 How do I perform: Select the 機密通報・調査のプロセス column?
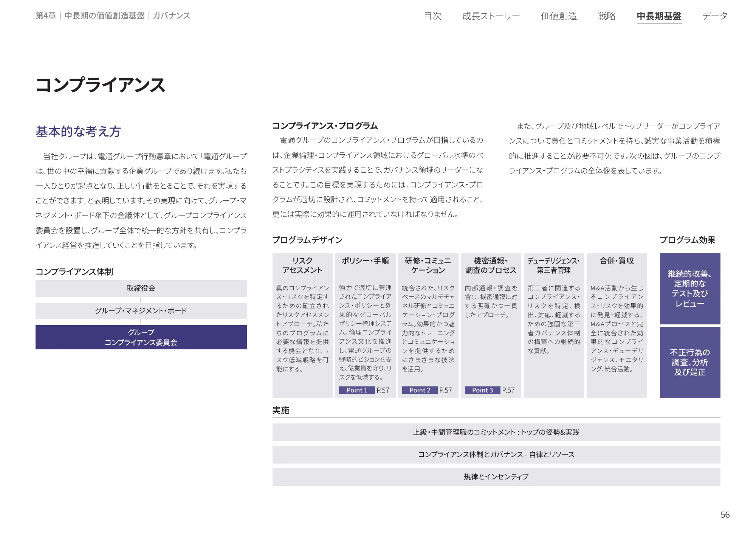[491, 325]
